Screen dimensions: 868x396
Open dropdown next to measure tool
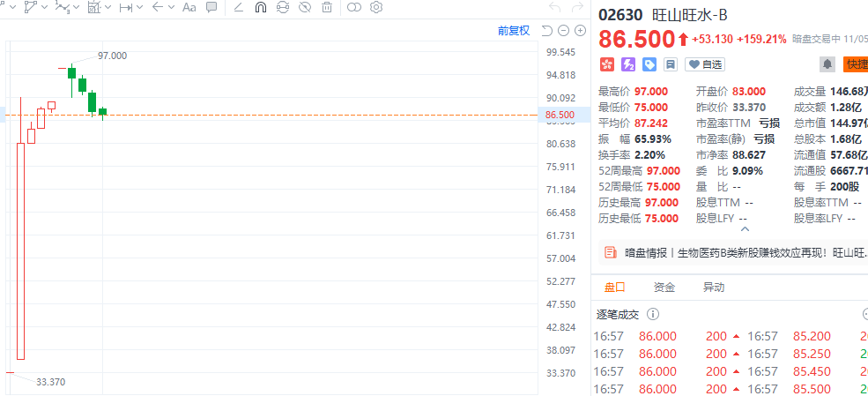(x=139, y=7)
